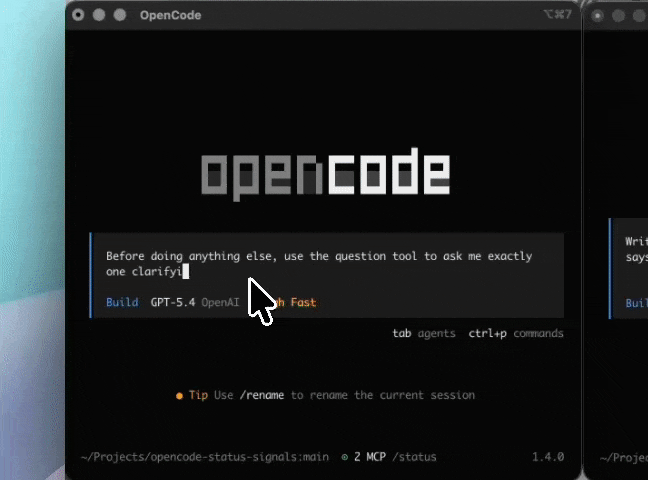Click the OpenCode window title

[170, 15]
